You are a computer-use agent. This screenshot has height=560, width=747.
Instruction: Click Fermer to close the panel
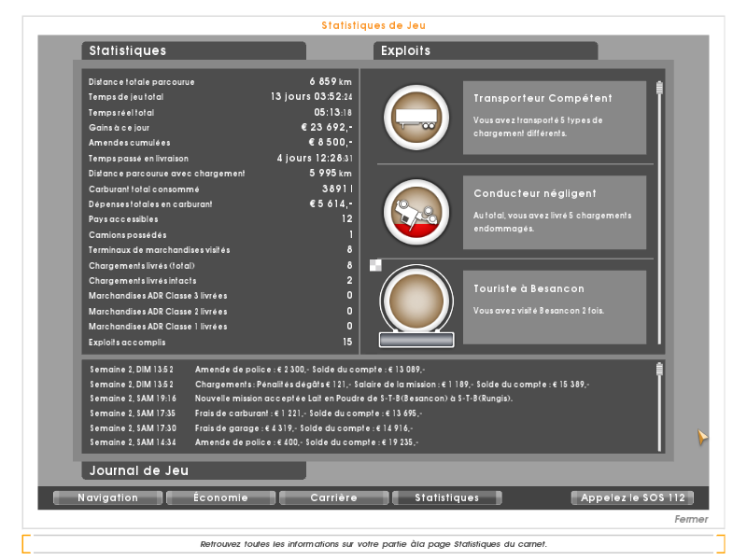[x=691, y=519]
